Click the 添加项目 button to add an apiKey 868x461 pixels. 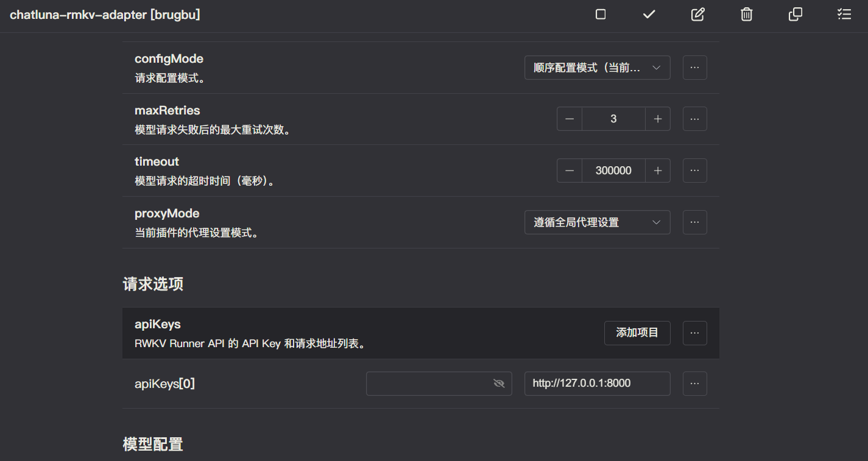click(637, 333)
